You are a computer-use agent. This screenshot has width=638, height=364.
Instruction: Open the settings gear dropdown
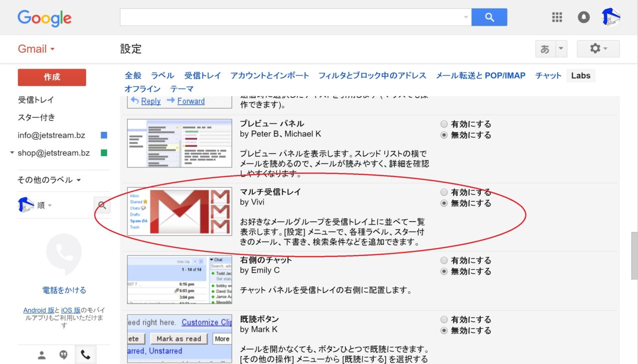[598, 49]
